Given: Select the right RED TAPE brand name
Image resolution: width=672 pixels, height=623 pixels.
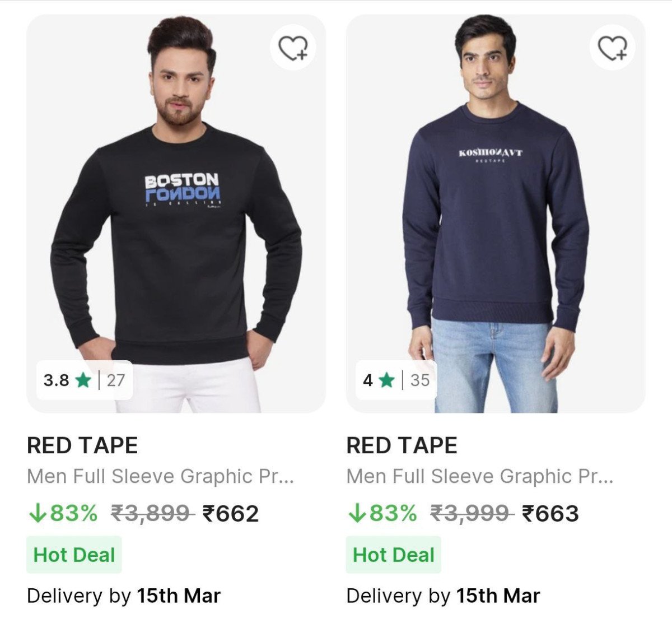Looking at the screenshot, I should coord(402,447).
